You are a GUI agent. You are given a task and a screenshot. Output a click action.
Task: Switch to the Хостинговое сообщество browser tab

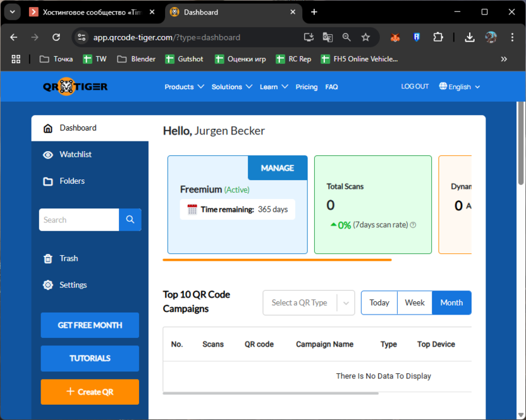click(89, 12)
